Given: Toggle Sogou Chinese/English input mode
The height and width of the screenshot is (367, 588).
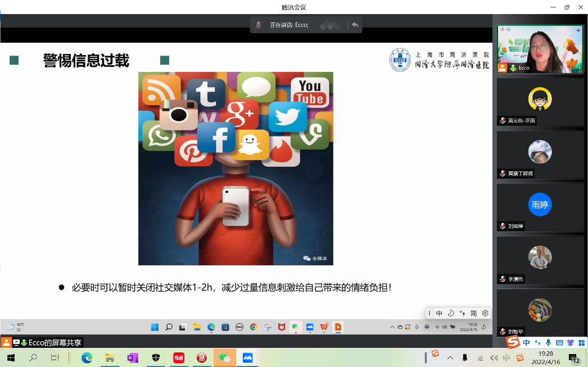Looking at the screenshot, I should point(526,342).
